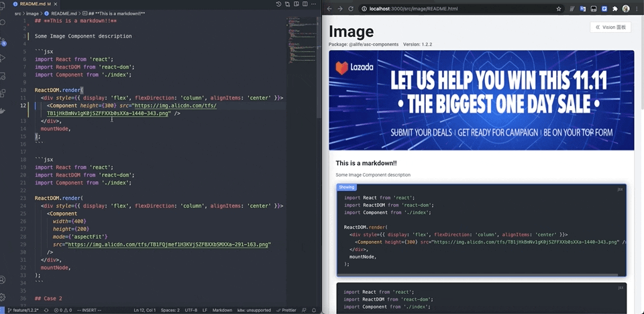
Task: Open the UTF-8 encoding selector
Action: (189, 310)
